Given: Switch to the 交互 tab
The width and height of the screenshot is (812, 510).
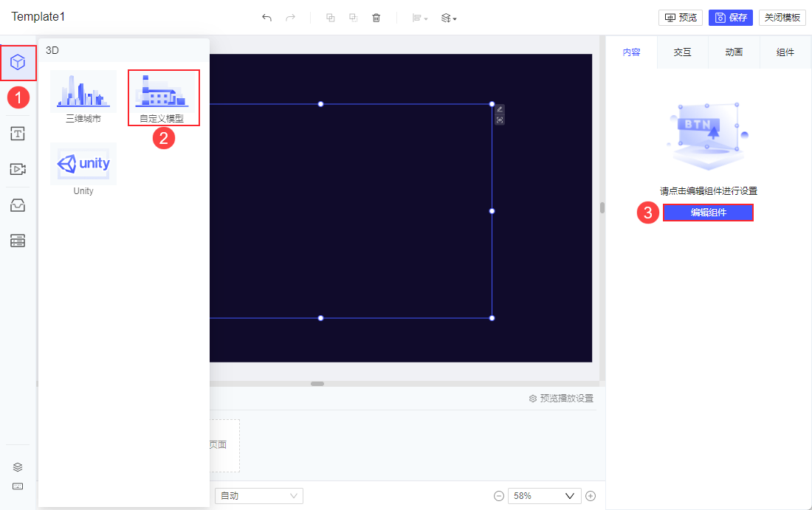Looking at the screenshot, I should [x=683, y=52].
